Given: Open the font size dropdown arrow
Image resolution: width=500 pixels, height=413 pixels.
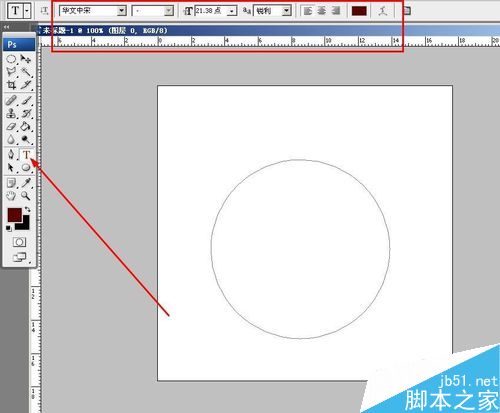Looking at the screenshot, I should [232, 11].
